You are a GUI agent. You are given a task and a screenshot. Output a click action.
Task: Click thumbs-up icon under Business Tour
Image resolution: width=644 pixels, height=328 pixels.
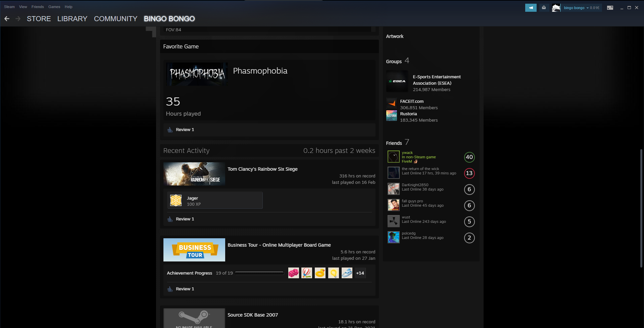point(170,289)
